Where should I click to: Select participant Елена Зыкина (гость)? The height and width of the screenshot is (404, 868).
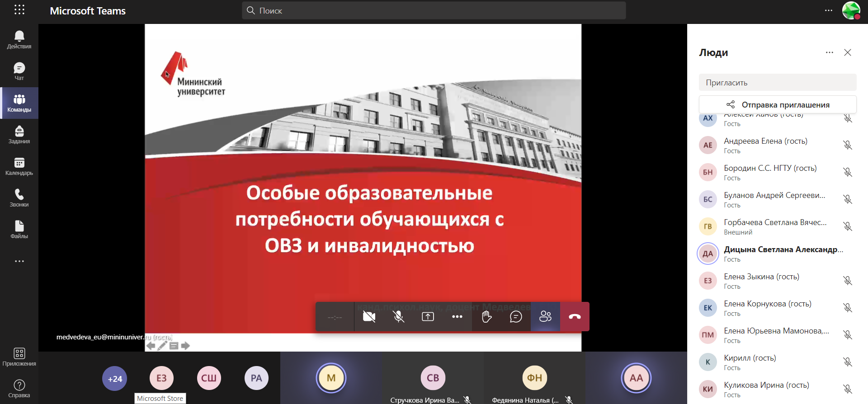click(x=778, y=281)
